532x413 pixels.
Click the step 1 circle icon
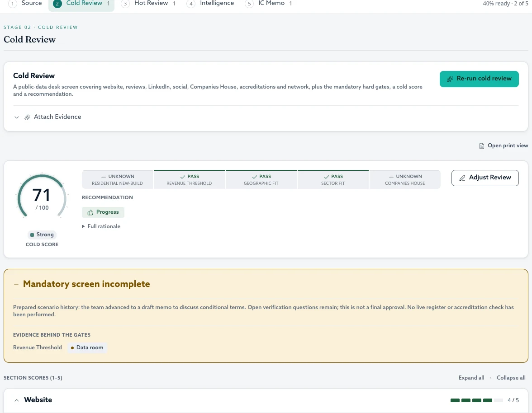click(13, 4)
